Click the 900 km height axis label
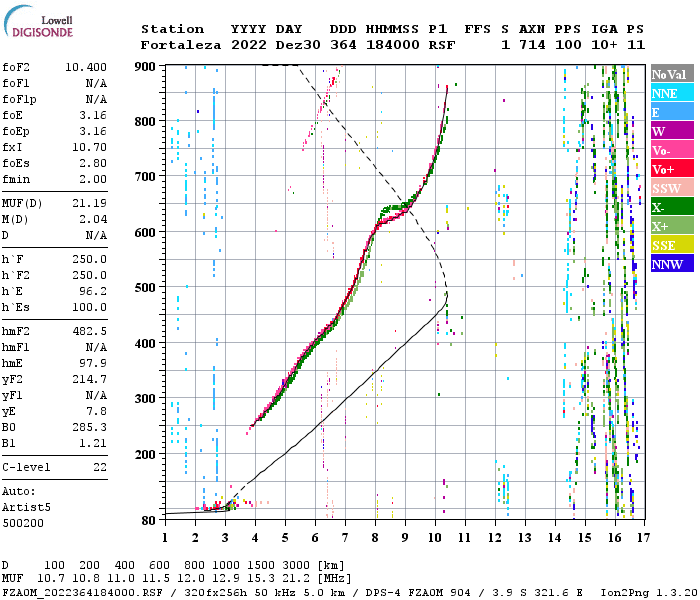This screenshot has height=600, width=700. point(145,67)
